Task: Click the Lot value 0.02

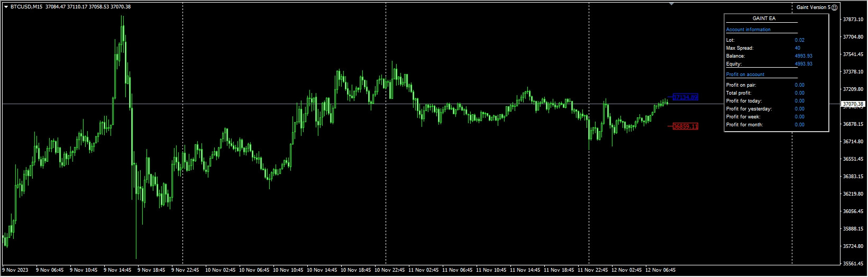Action: [799, 40]
